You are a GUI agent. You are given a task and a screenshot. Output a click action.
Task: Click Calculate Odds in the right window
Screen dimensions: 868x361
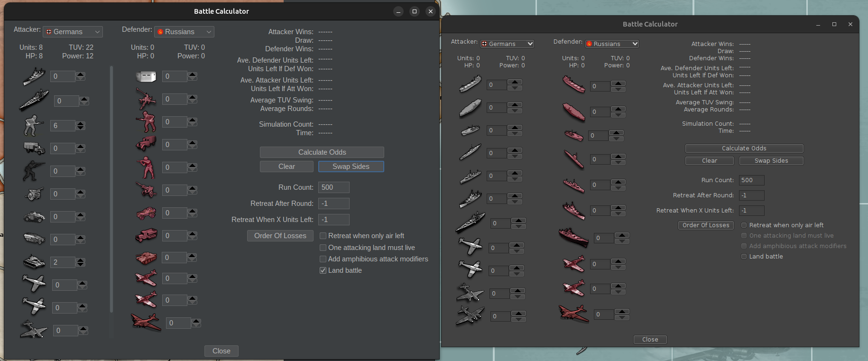(744, 148)
